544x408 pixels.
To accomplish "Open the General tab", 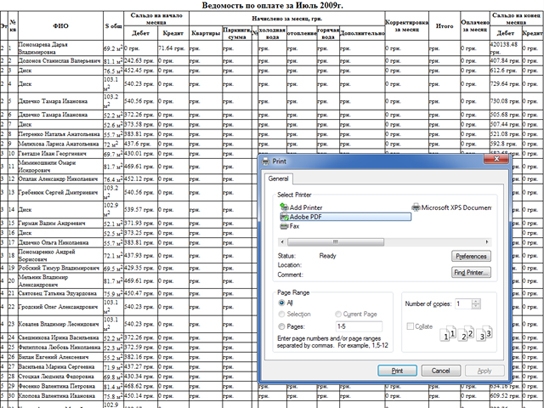I will [x=279, y=179].
